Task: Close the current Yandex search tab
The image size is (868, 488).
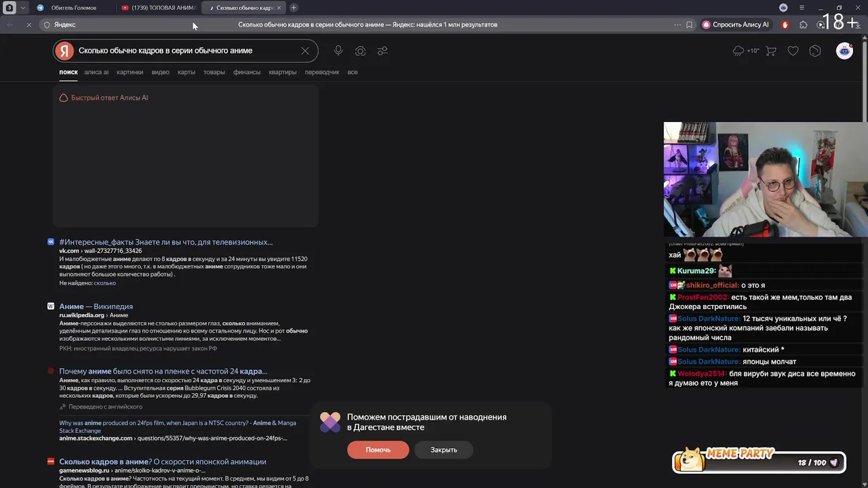Action: click(279, 7)
